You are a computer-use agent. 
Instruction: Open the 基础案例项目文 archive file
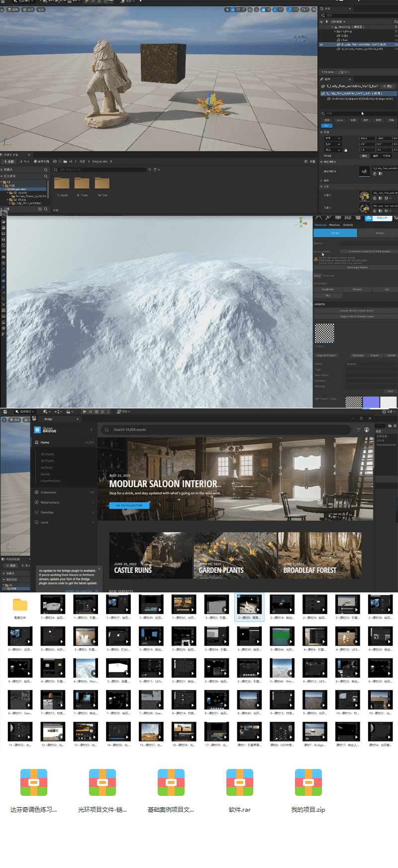point(171,782)
